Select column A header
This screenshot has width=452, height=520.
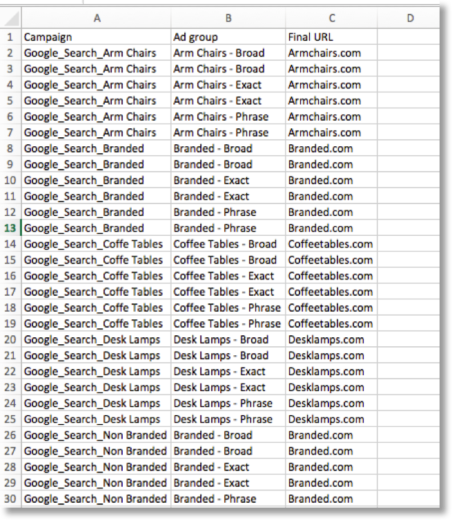pyautogui.click(x=96, y=18)
